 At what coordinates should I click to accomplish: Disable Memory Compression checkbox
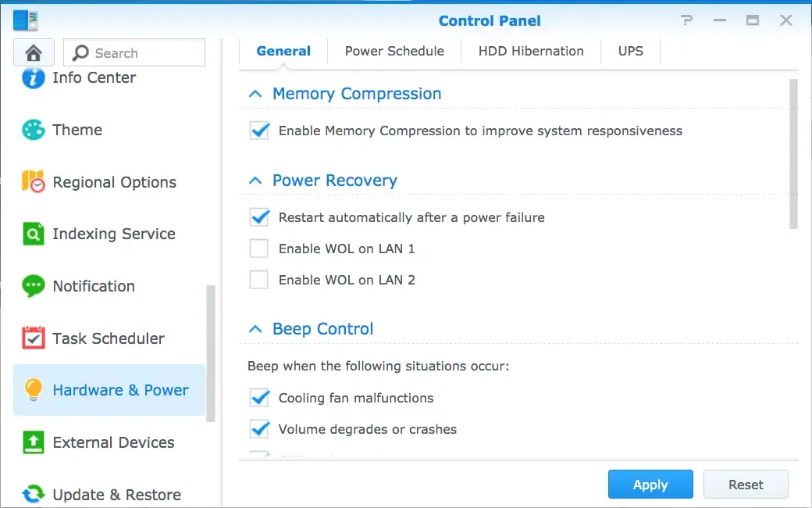tap(259, 131)
